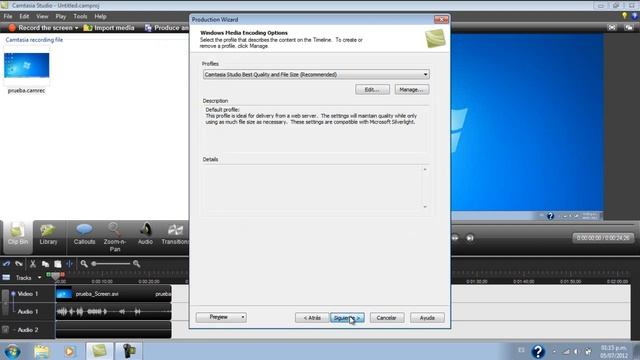Open the Callouts tool

point(84,236)
